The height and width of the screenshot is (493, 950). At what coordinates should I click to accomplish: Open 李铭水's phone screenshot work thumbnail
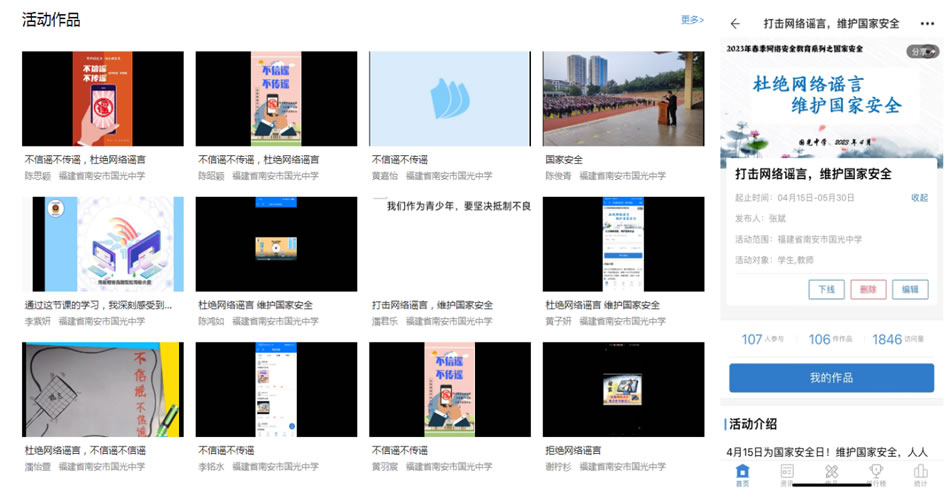pos(276,389)
